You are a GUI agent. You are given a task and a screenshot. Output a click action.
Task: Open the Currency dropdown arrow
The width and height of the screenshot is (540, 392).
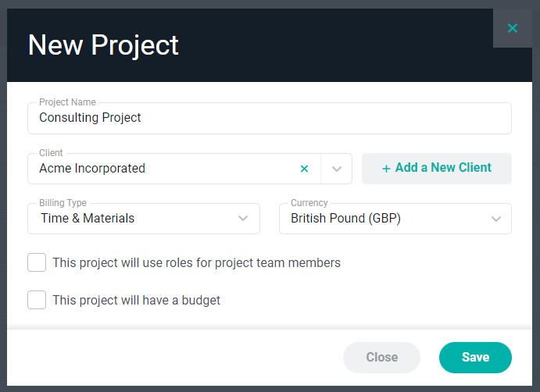[496, 219]
